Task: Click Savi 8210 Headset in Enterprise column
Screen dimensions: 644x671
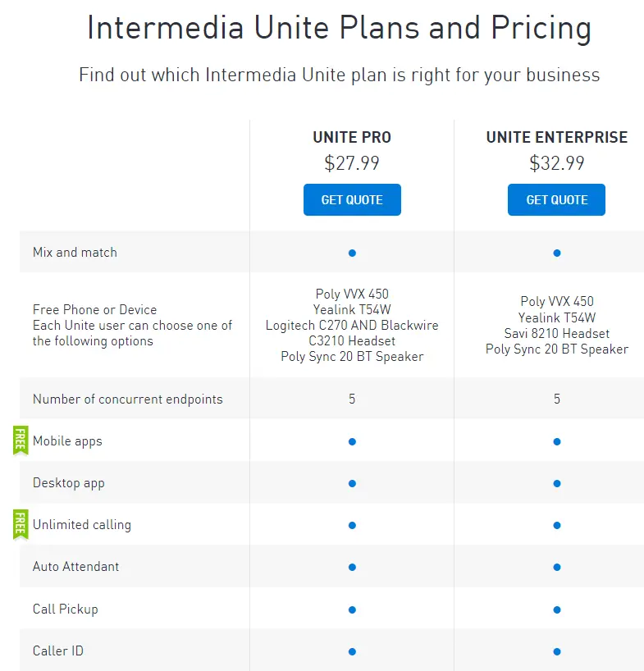Action: point(557,334)
